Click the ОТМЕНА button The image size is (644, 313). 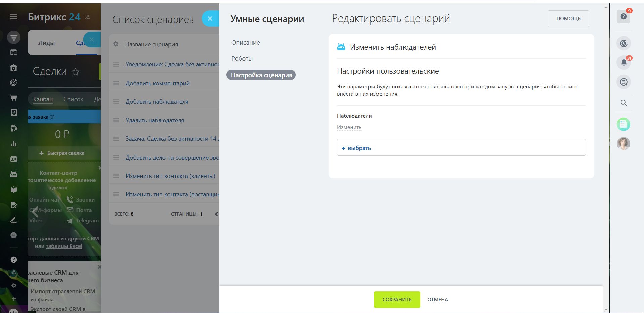[438, 300]
